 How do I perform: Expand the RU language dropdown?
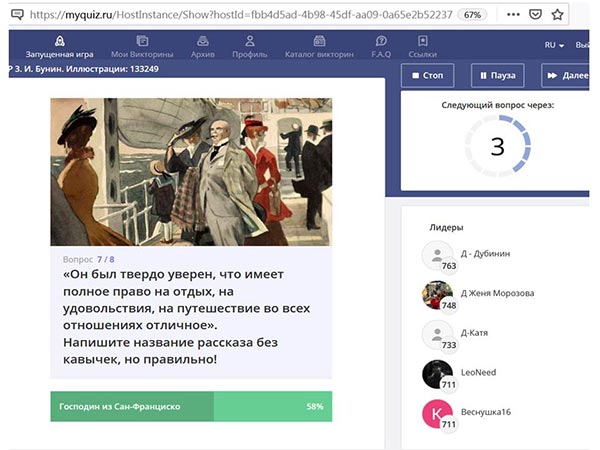coord(554,45)
